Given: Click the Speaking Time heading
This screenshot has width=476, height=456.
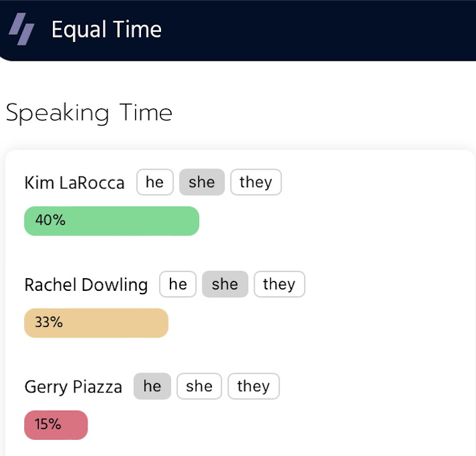Looking at the screenshot, I should pos(89,113).
